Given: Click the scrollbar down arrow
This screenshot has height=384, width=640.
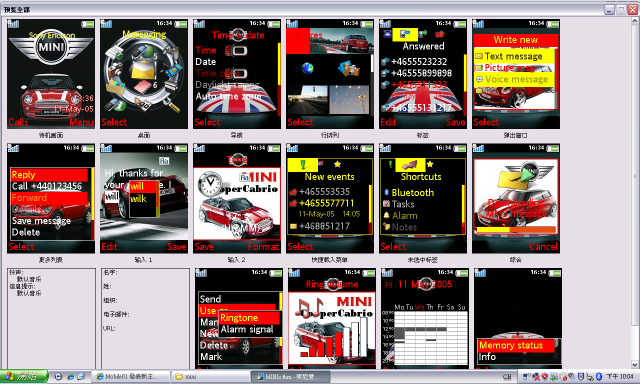Looking at the screenshot, I should (x=635, y=364).
